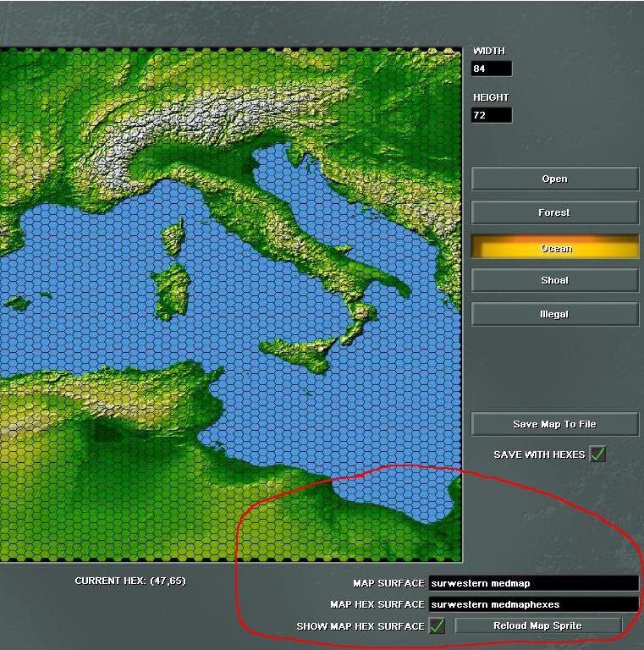Select the highlighted Ocean terrain button

[x=554, y=247]
